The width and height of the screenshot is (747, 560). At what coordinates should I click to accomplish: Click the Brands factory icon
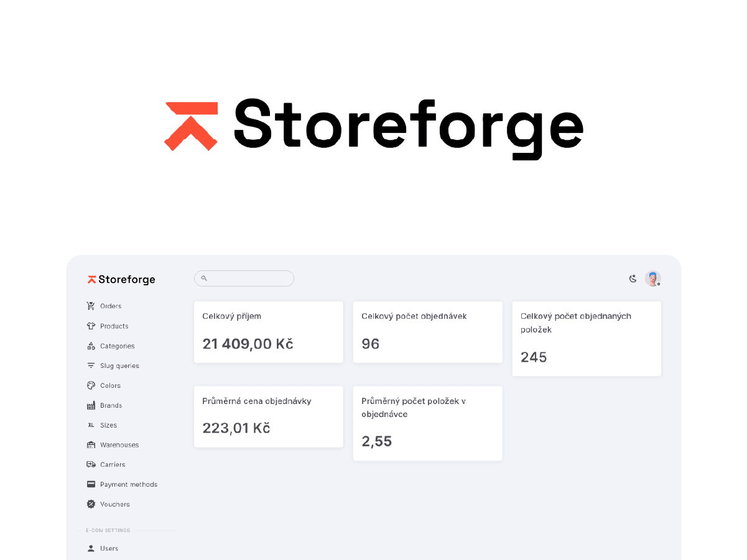[90, 405]
